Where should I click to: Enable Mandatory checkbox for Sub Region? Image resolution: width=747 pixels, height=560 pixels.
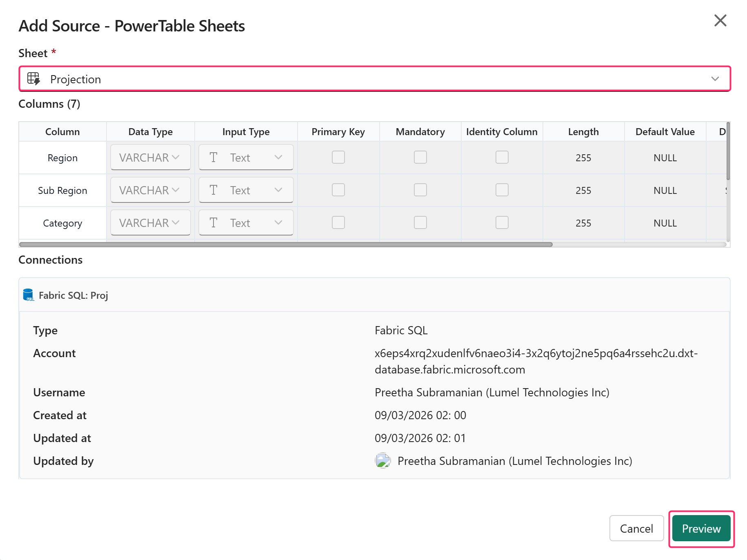420,190
